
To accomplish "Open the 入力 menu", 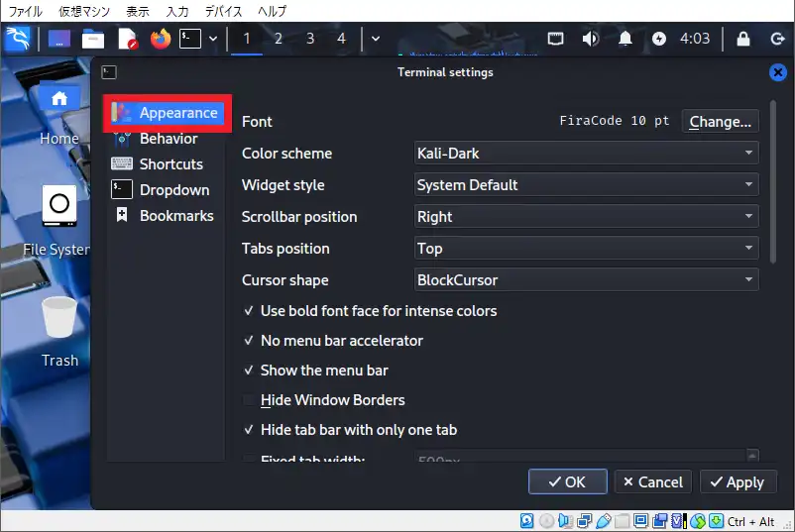I will (x=177, y=11).
